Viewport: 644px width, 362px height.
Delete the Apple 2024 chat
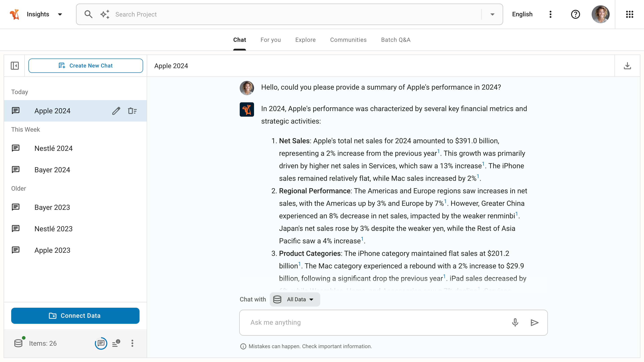pos(132,111)
